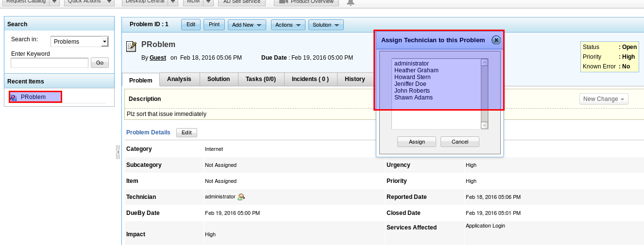Open the MDM dropdown arrow
The height and width of the screenshot is (245, 644).
point(208,2)
